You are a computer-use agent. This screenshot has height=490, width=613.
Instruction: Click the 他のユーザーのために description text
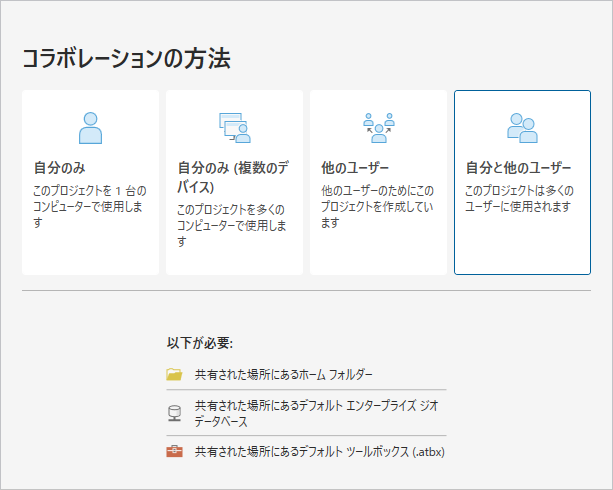(x=377, y=206)
